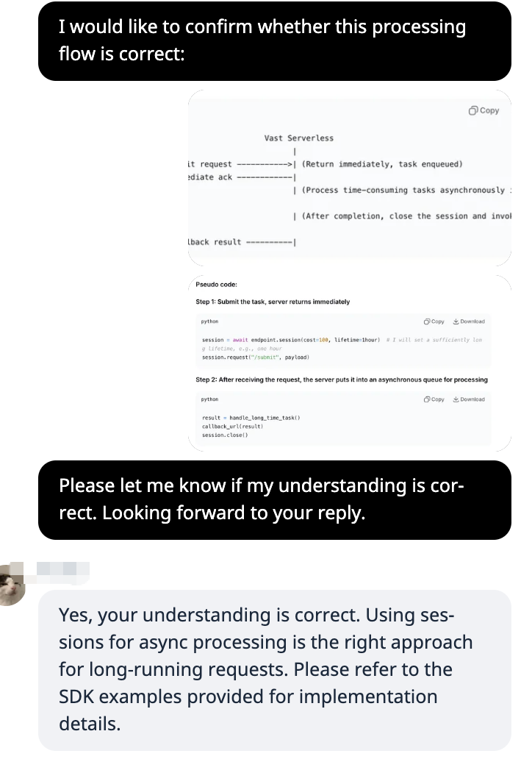The image size is (532, 759).
Task: Copy the Step 2 python code block
Action: point(434,399)
